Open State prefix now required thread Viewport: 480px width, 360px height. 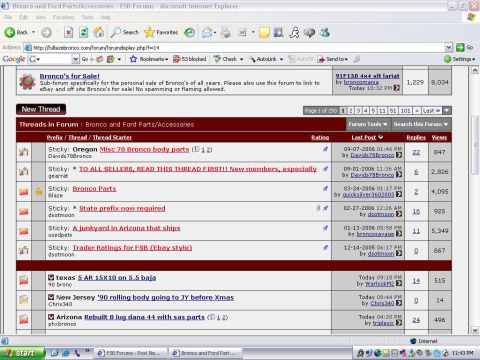[122, 208]
